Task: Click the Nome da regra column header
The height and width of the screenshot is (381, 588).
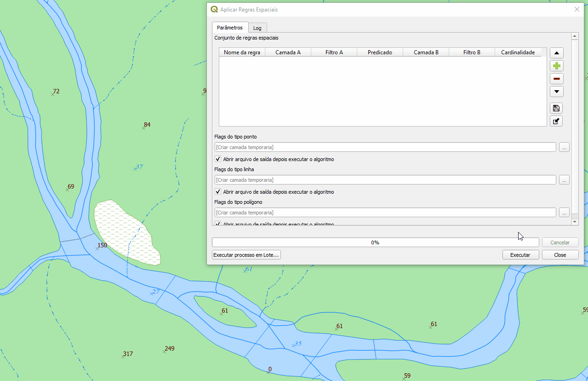Action: pyautogui.click(x=242, y=52)
